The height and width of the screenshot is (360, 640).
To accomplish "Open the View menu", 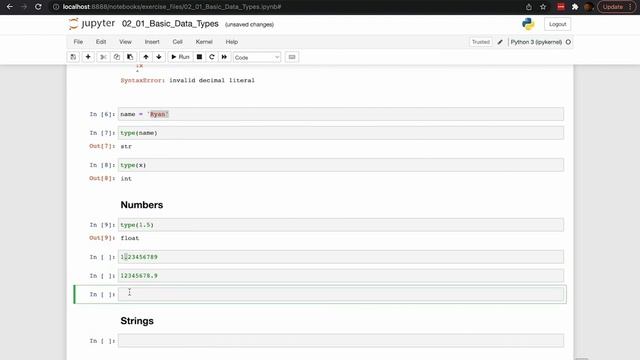I will [x=125, y=42].
